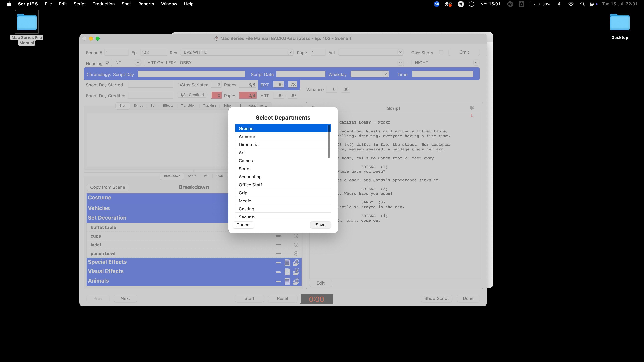Click the arrow circle icon beside cups
This screenshot has width=644, height=362.
[x=296, y=236]
